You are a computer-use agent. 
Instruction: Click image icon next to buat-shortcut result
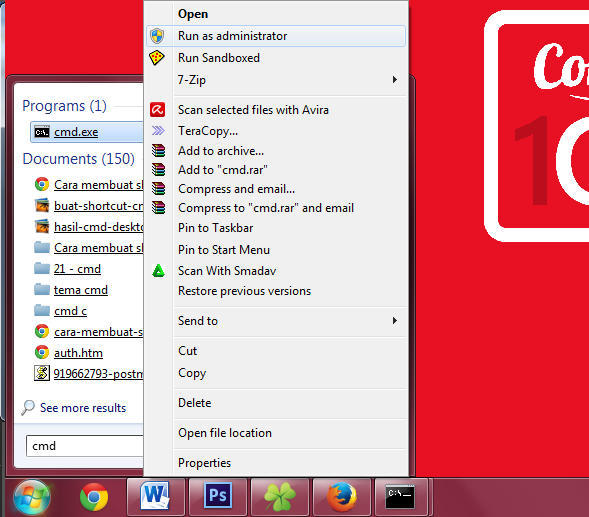point(42,206)
